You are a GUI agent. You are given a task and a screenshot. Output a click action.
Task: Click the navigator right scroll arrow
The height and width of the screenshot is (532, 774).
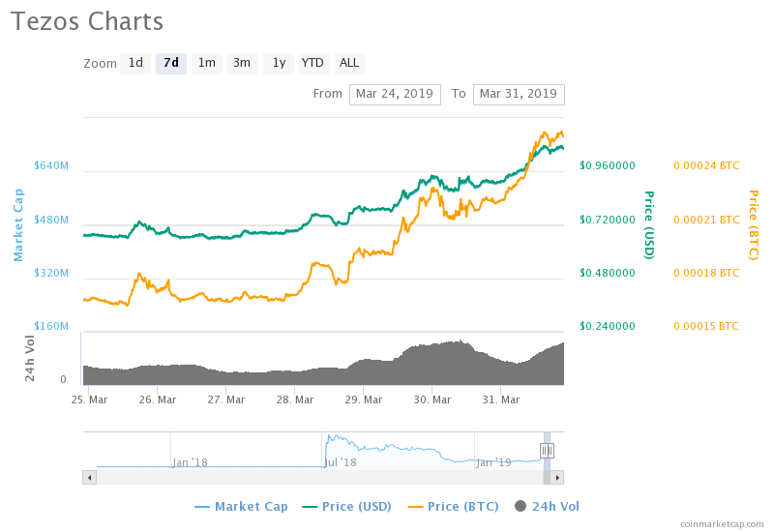557,477
